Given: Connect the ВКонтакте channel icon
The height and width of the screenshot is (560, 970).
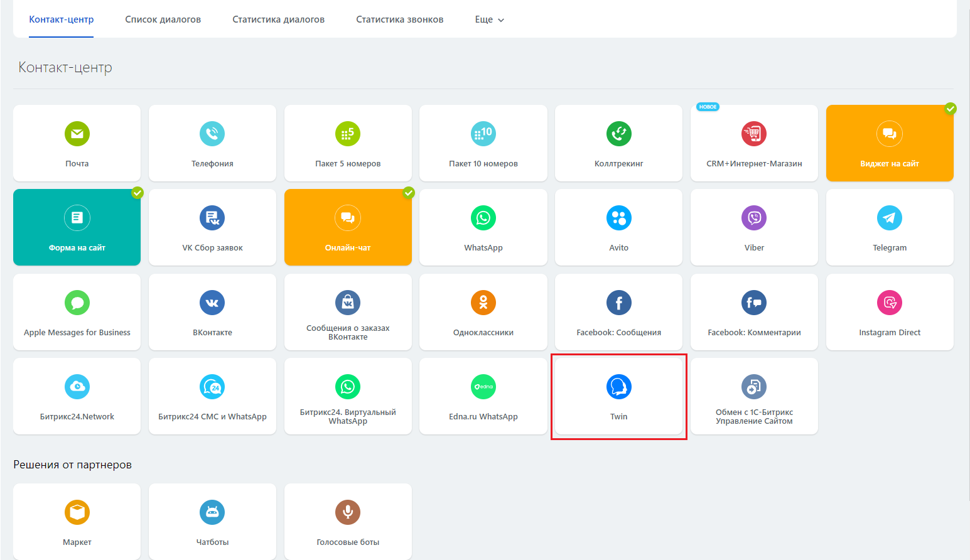Looking at the screenshot, I should click(212, 303).
